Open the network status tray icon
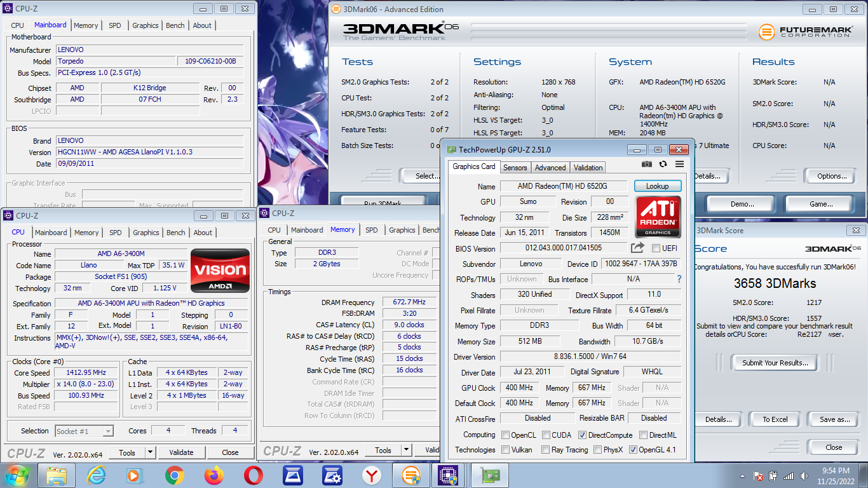 (x=789, y=476)
